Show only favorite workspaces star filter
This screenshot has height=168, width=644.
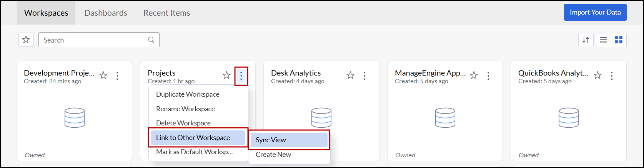coord(26,40)
